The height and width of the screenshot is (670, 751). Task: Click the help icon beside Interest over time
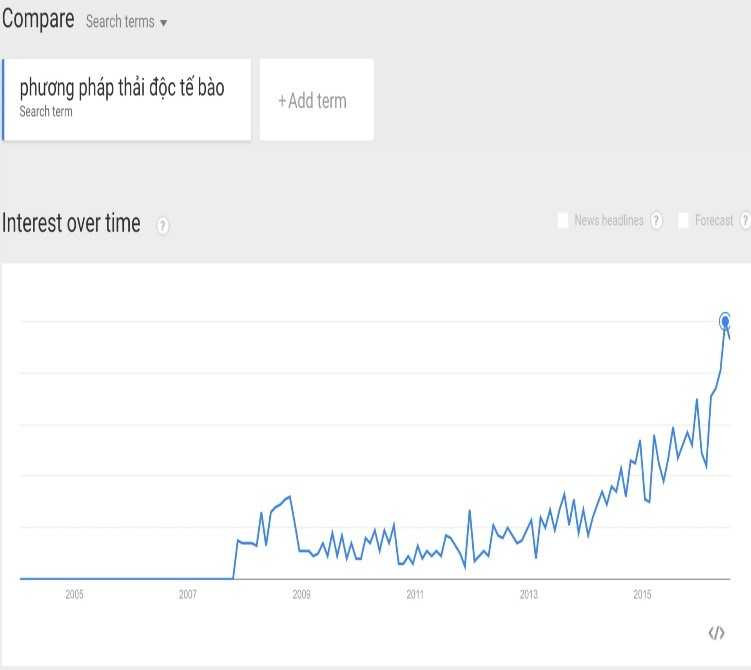163,226
